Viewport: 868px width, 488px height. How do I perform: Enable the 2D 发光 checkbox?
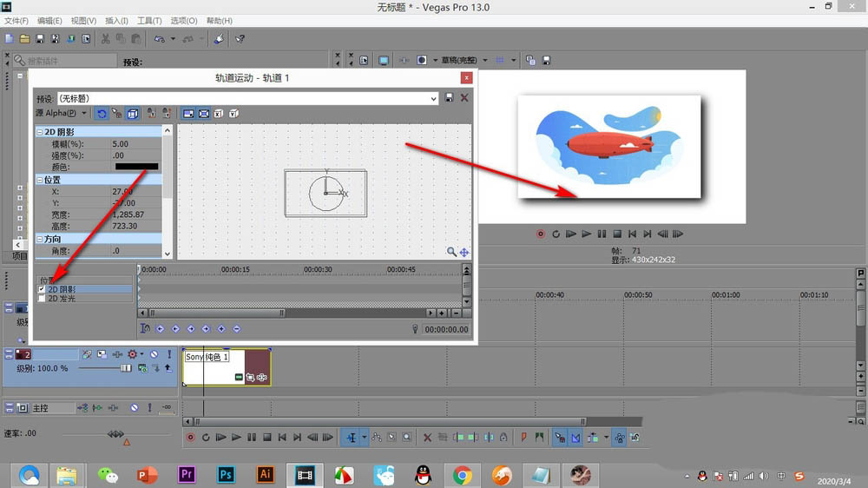(x=42, y=299)
